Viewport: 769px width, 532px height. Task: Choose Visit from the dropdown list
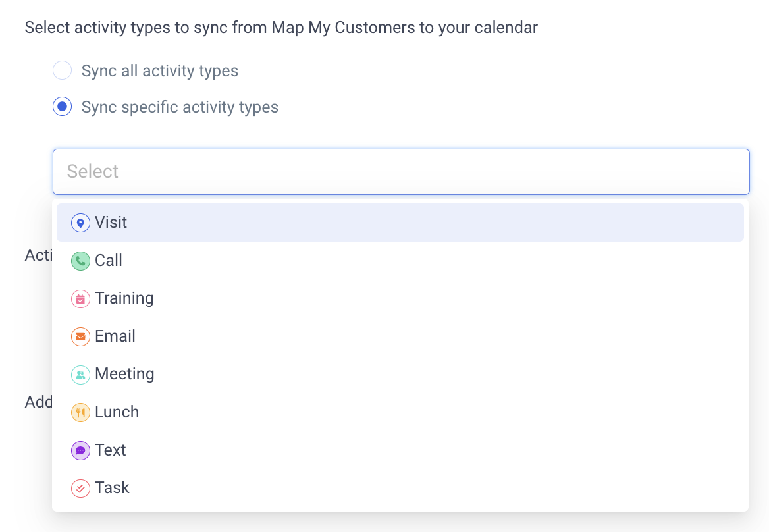point(400,223)
